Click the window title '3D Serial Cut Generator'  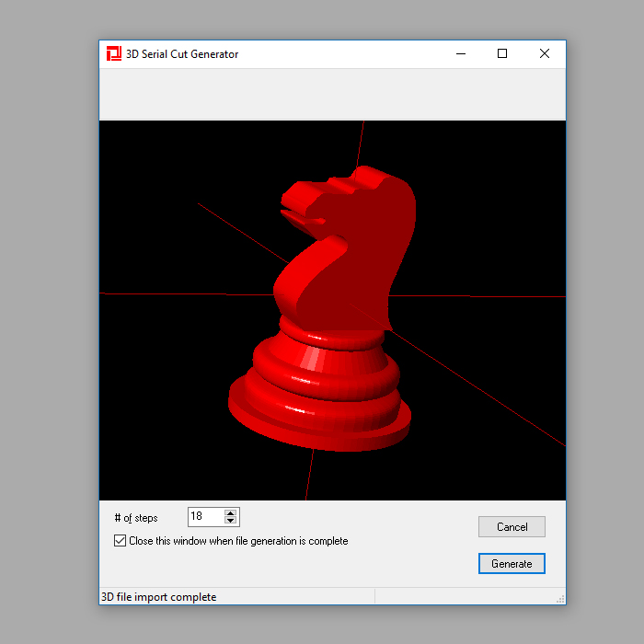182,54
